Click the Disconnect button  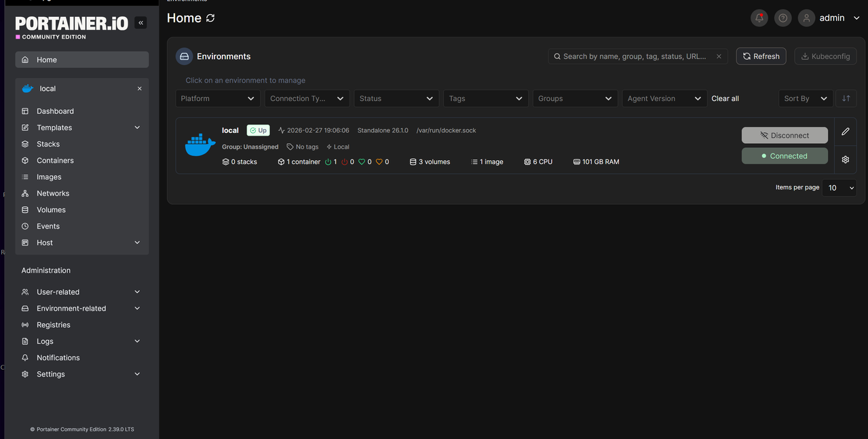click(785, 135)
